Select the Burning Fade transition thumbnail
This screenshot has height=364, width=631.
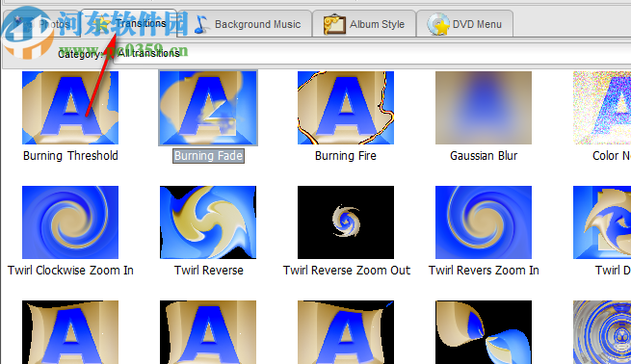point(208,108)
